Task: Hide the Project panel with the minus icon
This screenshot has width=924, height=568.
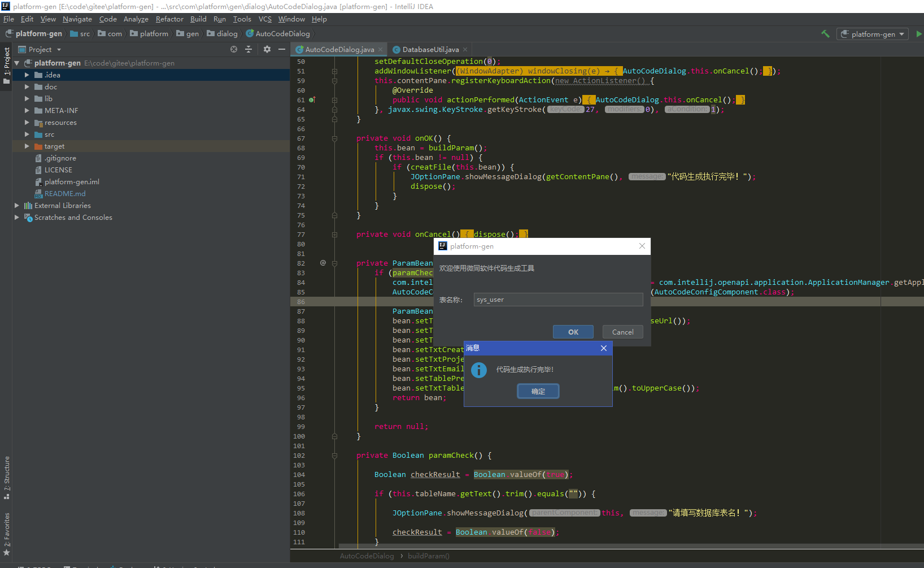Action: coord(282,50)
